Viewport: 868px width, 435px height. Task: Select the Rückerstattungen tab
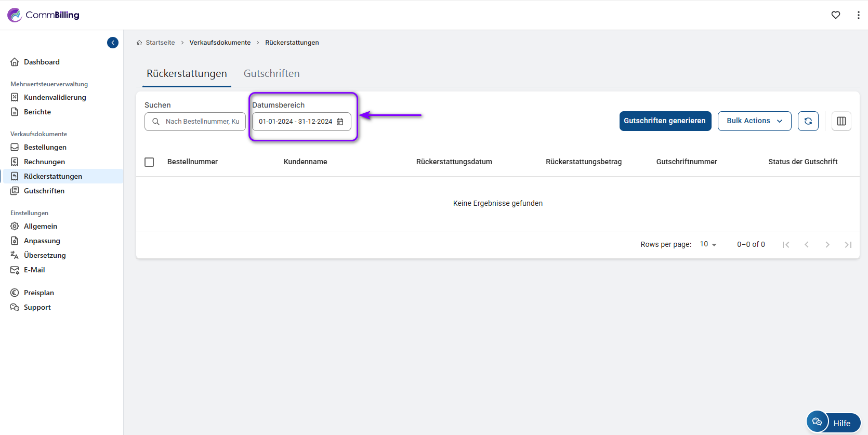point(187,74)
